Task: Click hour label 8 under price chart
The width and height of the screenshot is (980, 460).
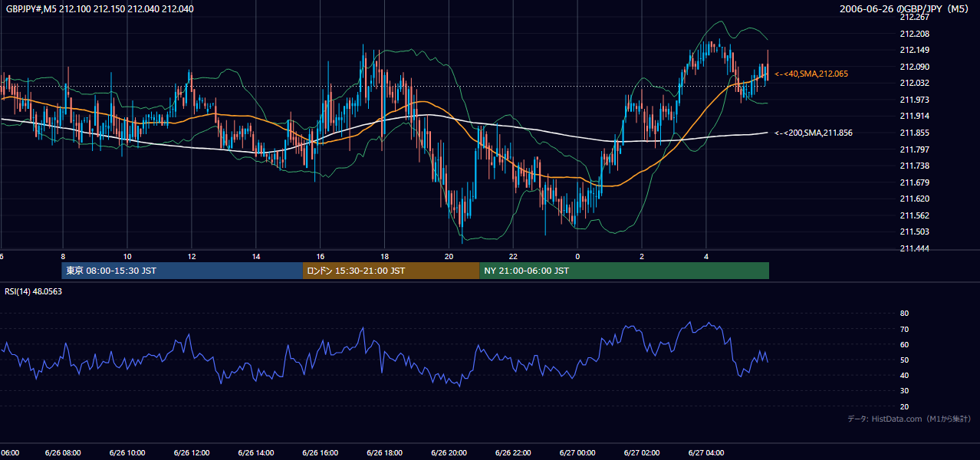Action: click(63, 256)
